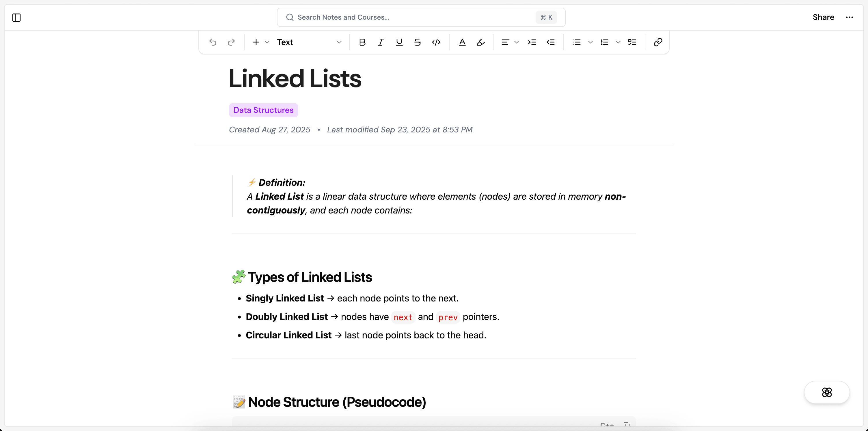Click the undo arrow icon
The width and height of the screenshot is (868, 431).
213,42
